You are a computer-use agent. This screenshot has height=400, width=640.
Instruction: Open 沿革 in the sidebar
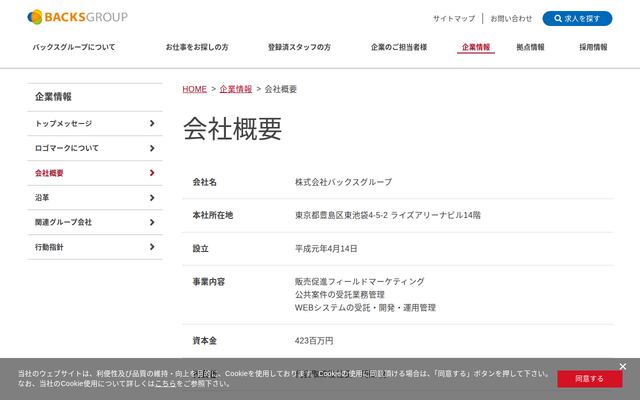[x=95, y=198]
